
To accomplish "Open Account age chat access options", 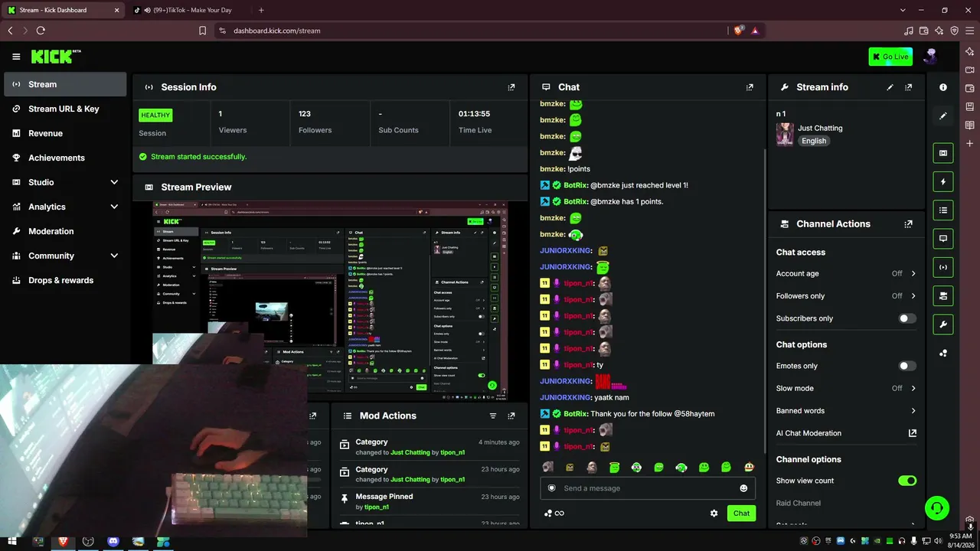I will point(846,274).
